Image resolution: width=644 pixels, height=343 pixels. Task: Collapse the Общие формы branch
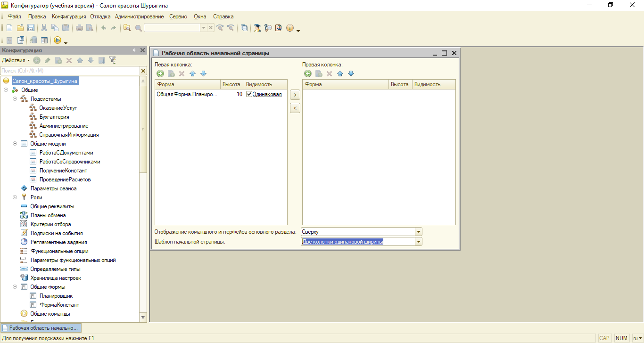pyautogui.click(x=15, y=287)
